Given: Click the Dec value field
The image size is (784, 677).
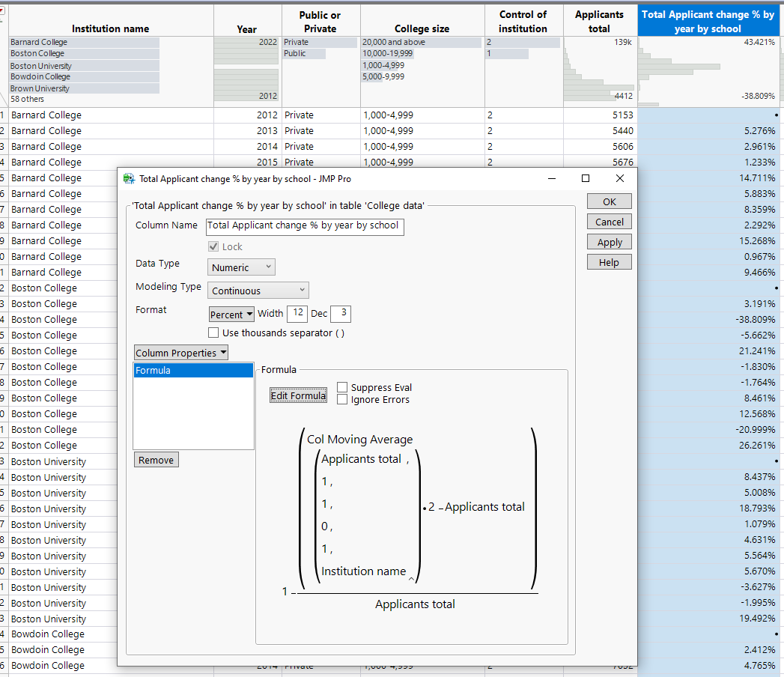Looking at the screenshot, I should [x=341, y=314].
